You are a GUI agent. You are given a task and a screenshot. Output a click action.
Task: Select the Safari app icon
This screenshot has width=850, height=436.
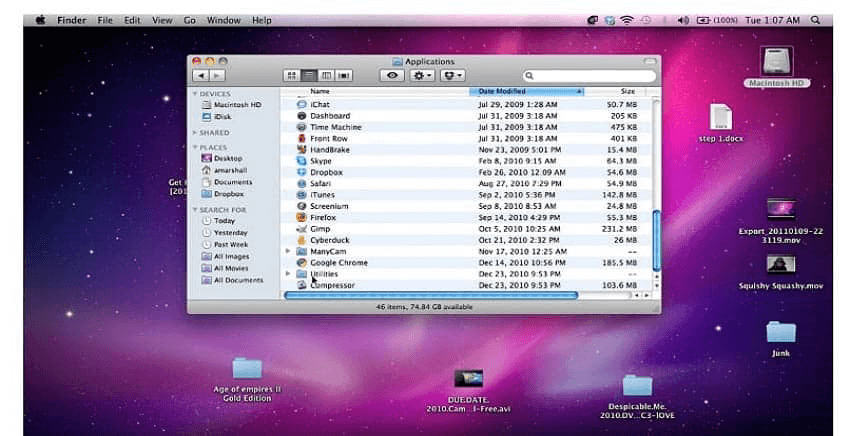[302, 183]
